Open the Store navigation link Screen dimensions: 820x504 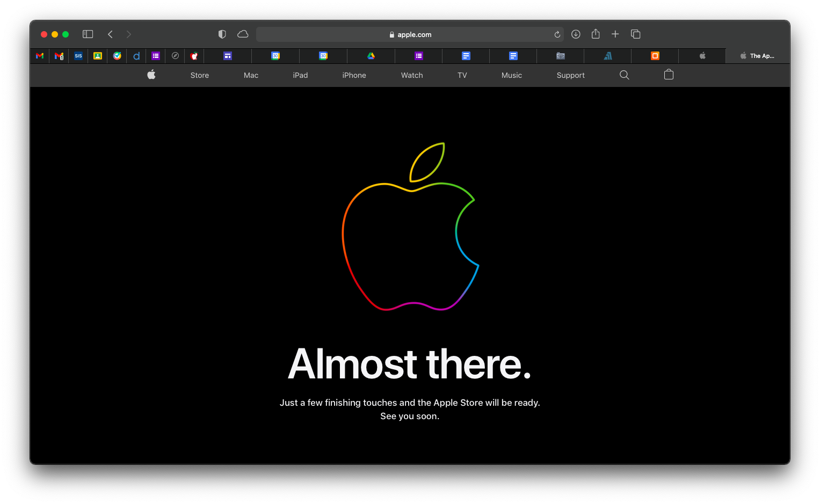(x=200, y=75)
